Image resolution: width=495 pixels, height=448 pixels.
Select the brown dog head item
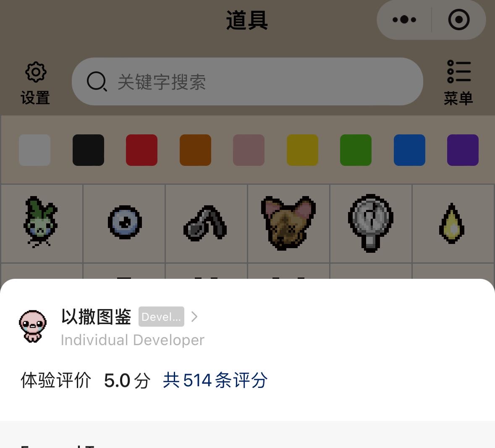coord(288,223)
